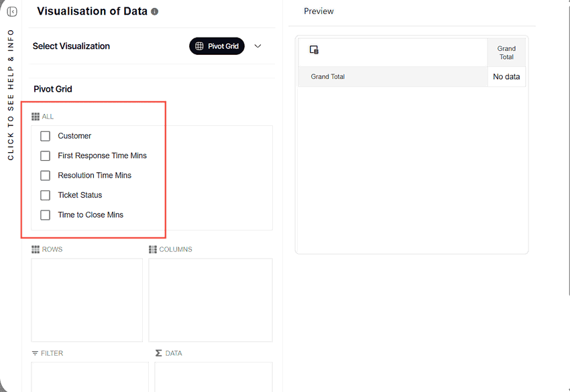Tick the Resolution Time Mins checkbox
This screenshot has height=392, width=570.
click(x=45, y=176)
